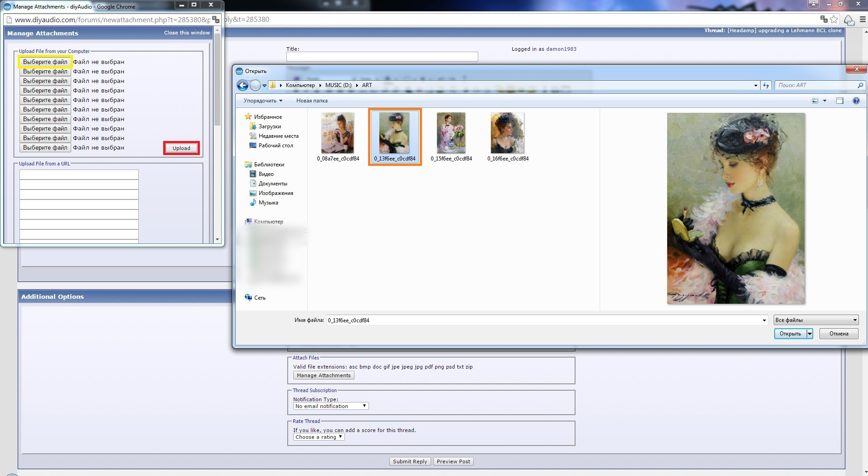The height and width of the screenshot is (476, 868).
Task: Refresh the ART folder listing
Action: (x=766, y=85)
